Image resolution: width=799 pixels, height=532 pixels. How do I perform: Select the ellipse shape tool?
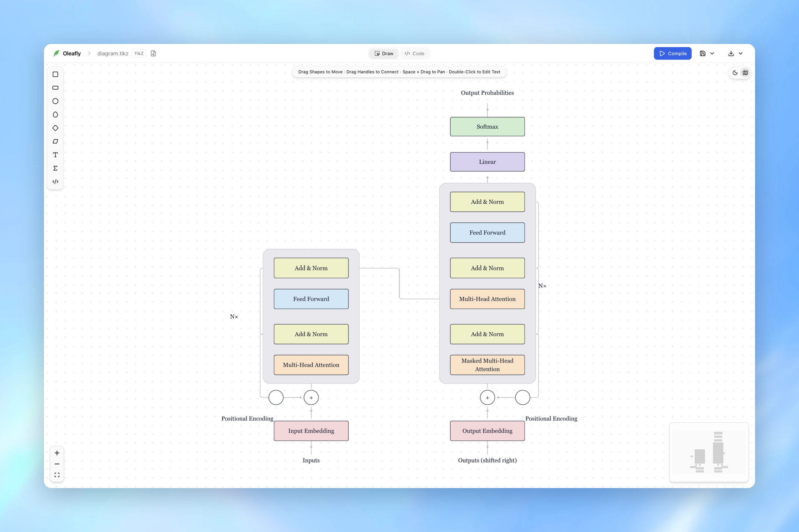pyautogui.click(x=56, y=115)
